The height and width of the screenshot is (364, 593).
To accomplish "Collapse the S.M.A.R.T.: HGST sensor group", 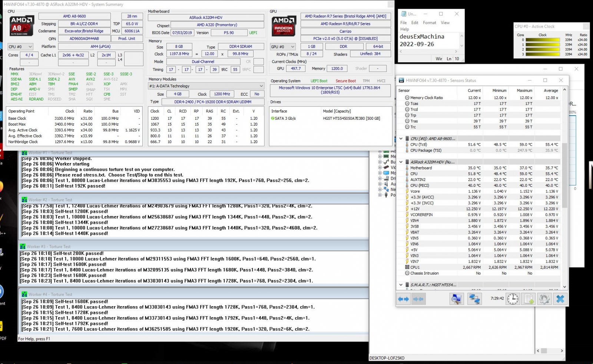I will coord(401,285).
